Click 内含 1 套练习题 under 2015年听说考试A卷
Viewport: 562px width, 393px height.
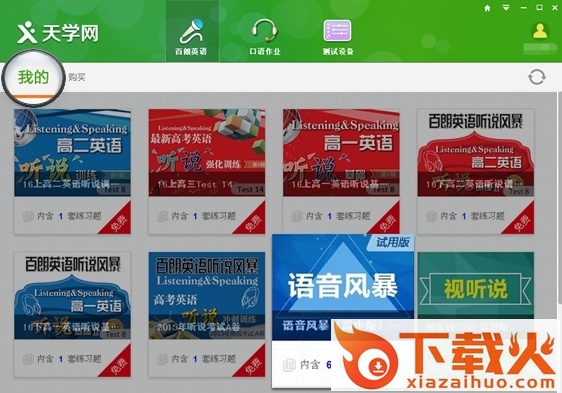(204, 359)
